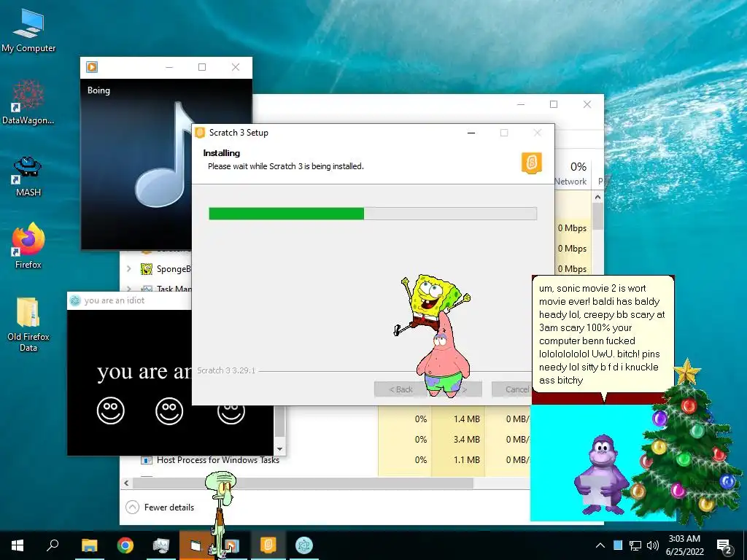Click the SpongeBob character sprite

click(431, 300)
